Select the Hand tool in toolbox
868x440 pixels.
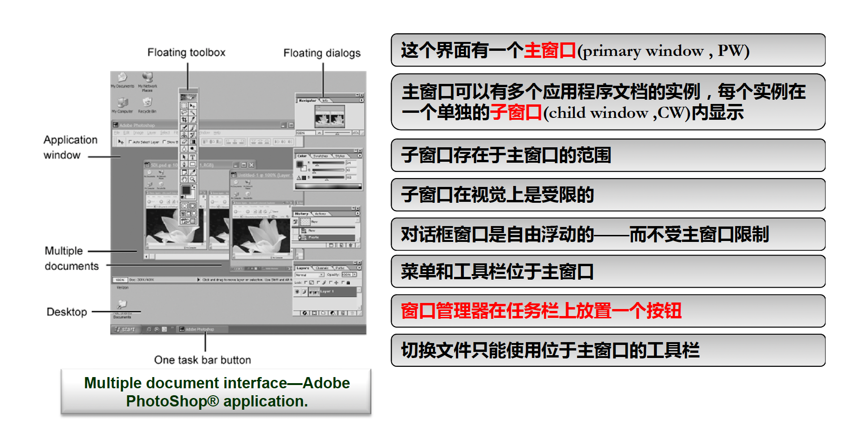pos(184,179)
